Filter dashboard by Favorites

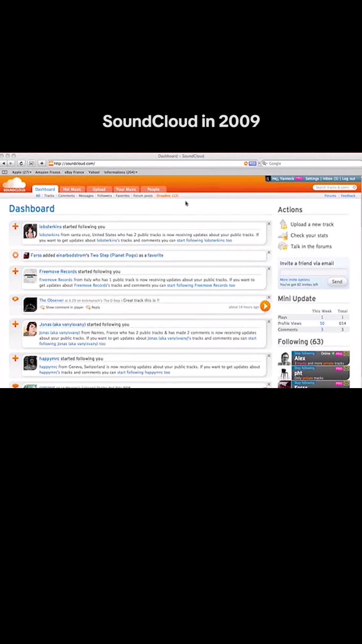(x=123, y=196)
